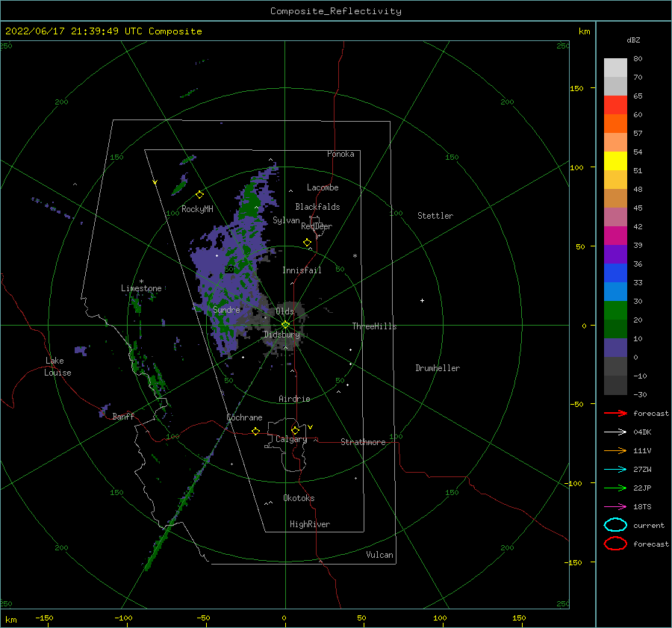Click the red forecast arrow in legend
The height and width of the screenshot is (628, 672).
point(615,413)
